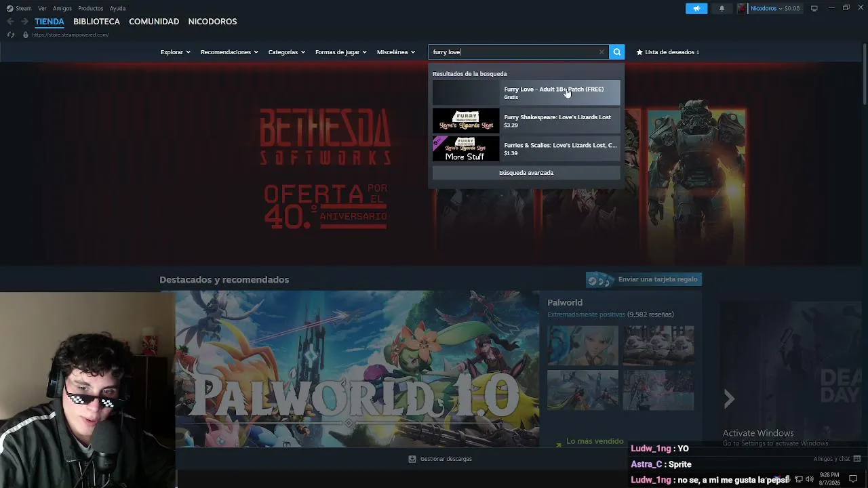Screen dimensions: 868x488
Task: Open the Amigos y chat icon
Action: pos(857,459)
